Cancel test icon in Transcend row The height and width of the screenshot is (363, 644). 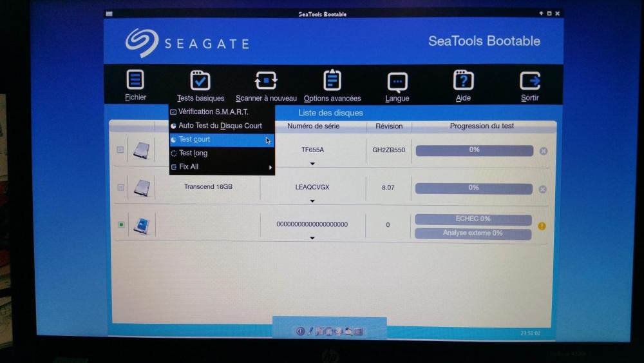[542, 190]
